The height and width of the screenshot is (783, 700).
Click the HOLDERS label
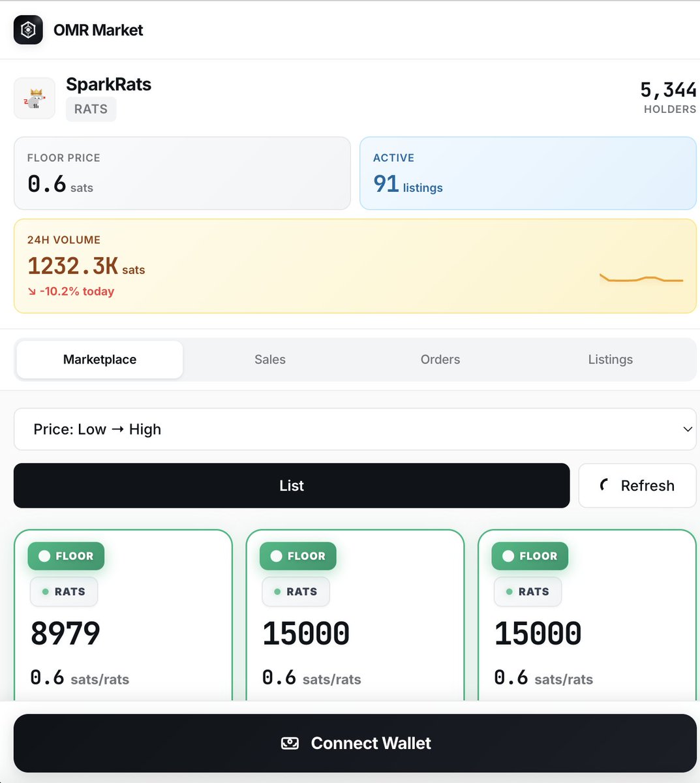pos(670,110)
